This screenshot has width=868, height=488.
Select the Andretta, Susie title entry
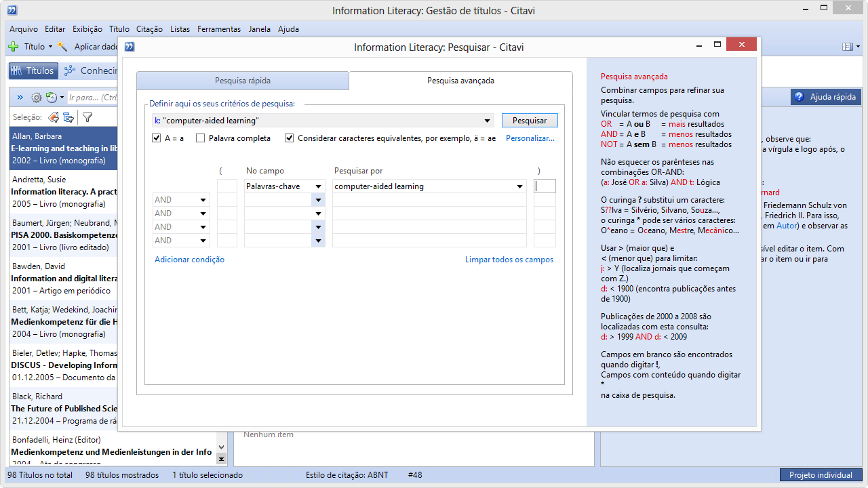click(64, 192)
